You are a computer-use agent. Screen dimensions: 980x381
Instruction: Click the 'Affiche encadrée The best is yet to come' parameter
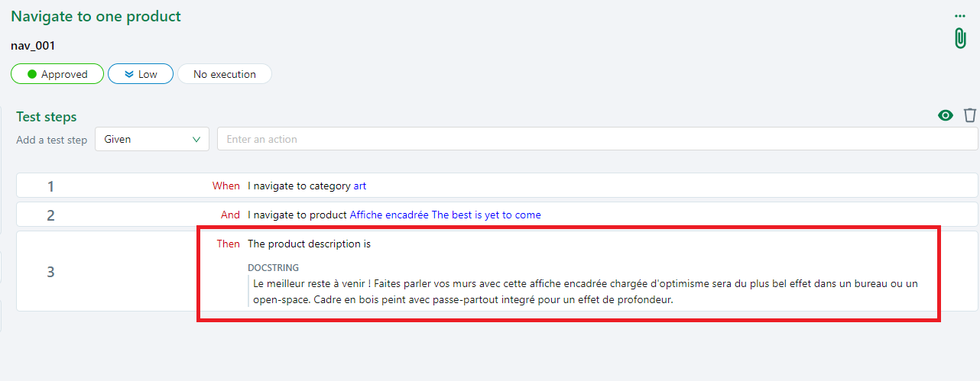445,215
